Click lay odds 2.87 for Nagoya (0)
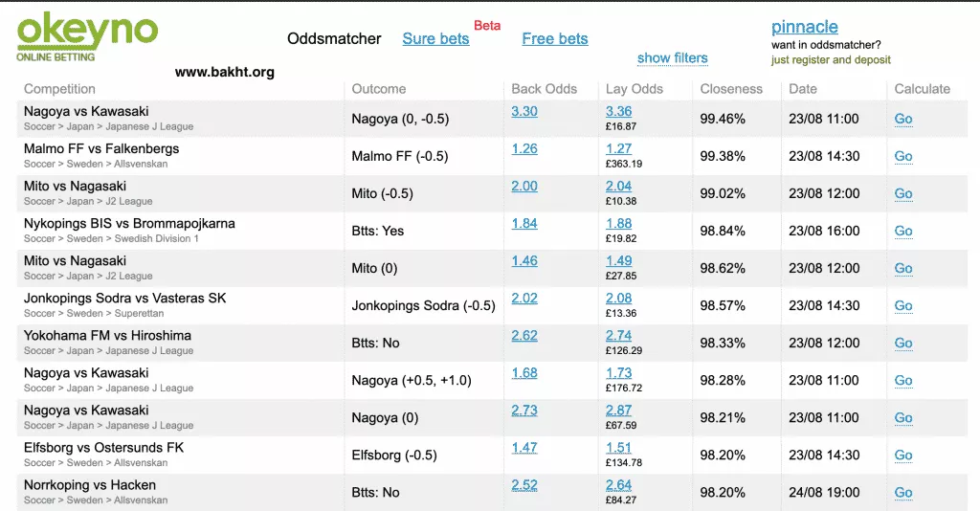This screenshot has width=980, height=511. 618,411
